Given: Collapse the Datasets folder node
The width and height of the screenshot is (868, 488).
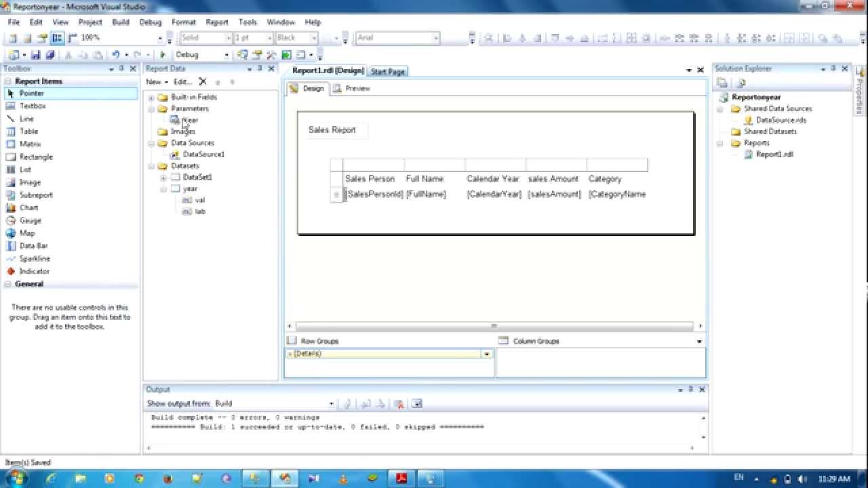Looking at the screenshot, I should pyautogui.click(x=151, y=166).
